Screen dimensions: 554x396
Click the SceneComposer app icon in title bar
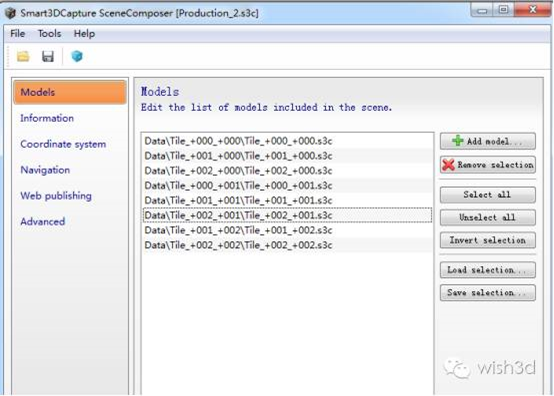[10, 13]
